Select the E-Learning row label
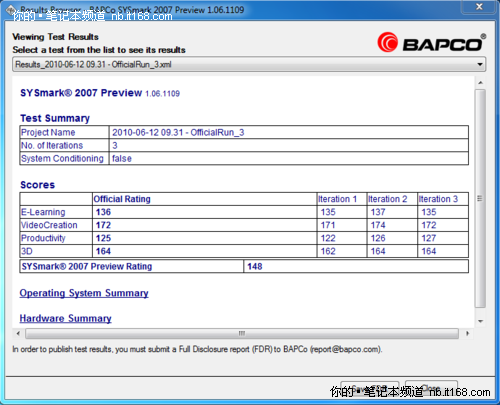Viewport: 500px width, 405px height. click(x=43, y=212)
